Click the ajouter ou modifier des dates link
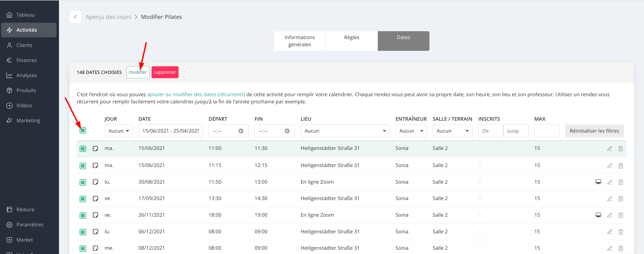This screenshot has width=644, height=254. click(196, 94)
